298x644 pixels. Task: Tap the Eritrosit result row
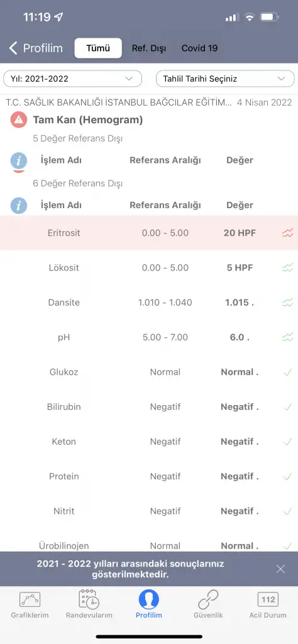coord(149,233)
